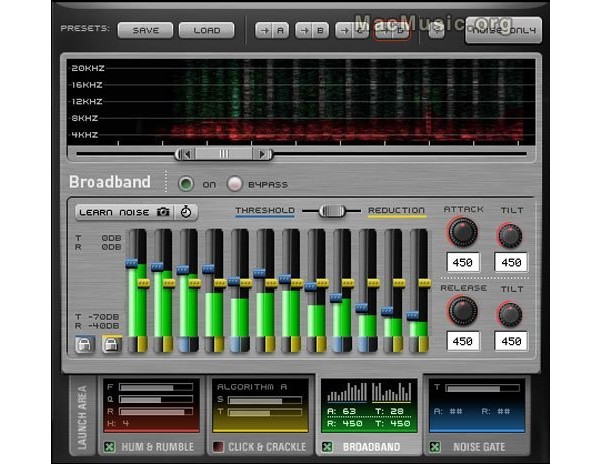Click the 'H: 4' value in Hum & Rumble
The height and width of the screenshot is (464, 600).
pos(117,423)
